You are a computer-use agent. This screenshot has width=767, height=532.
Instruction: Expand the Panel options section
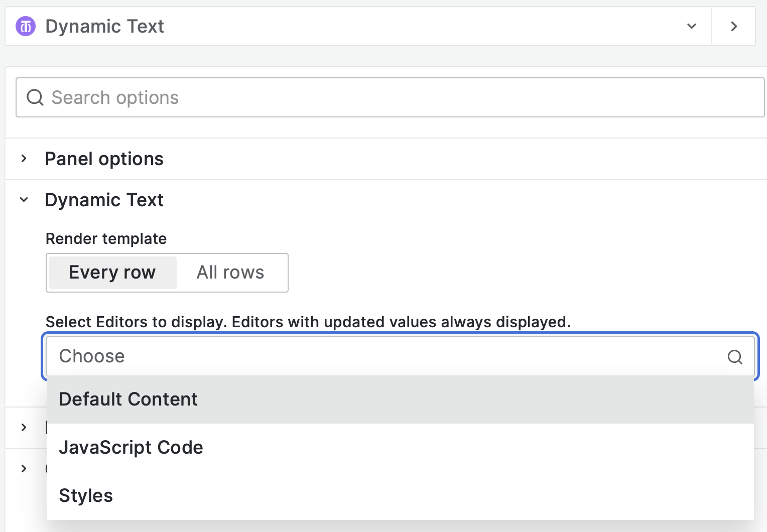(x=24, y=159)
